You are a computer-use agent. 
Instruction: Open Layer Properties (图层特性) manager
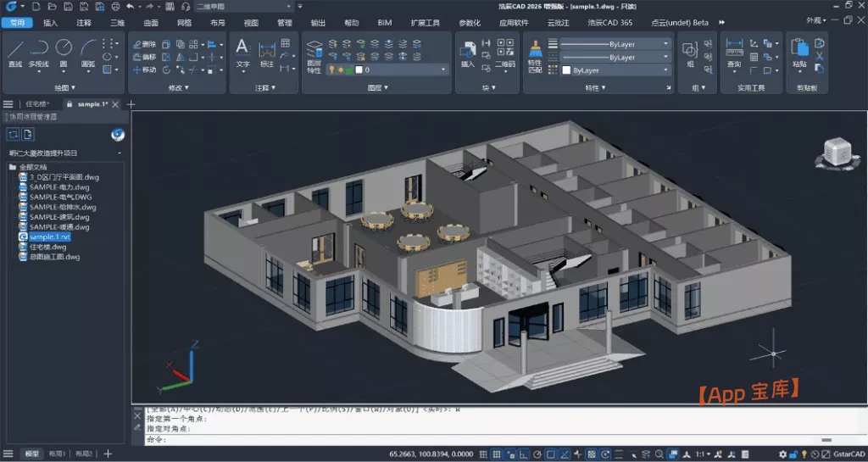click(x=314, y=53)
